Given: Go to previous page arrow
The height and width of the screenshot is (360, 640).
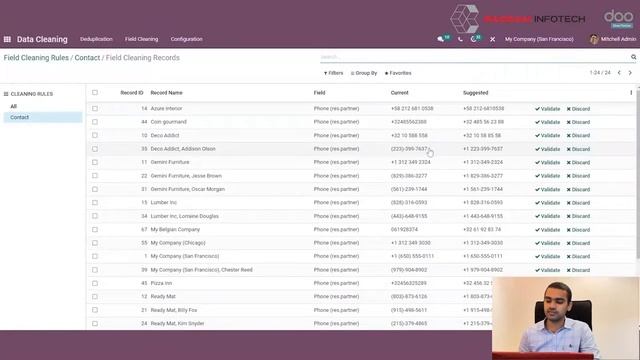Looking at the screenshot, I should tap(619, 73).
